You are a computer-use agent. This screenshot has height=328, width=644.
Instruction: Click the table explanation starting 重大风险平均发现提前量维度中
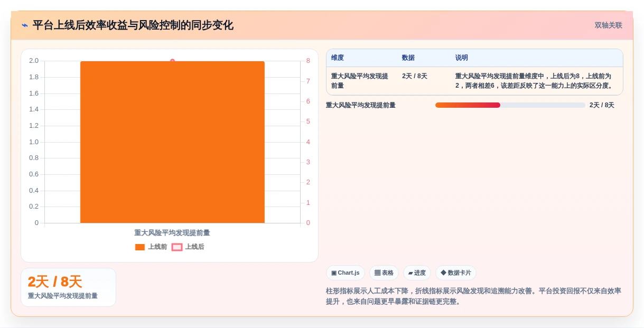coord(534,81)
